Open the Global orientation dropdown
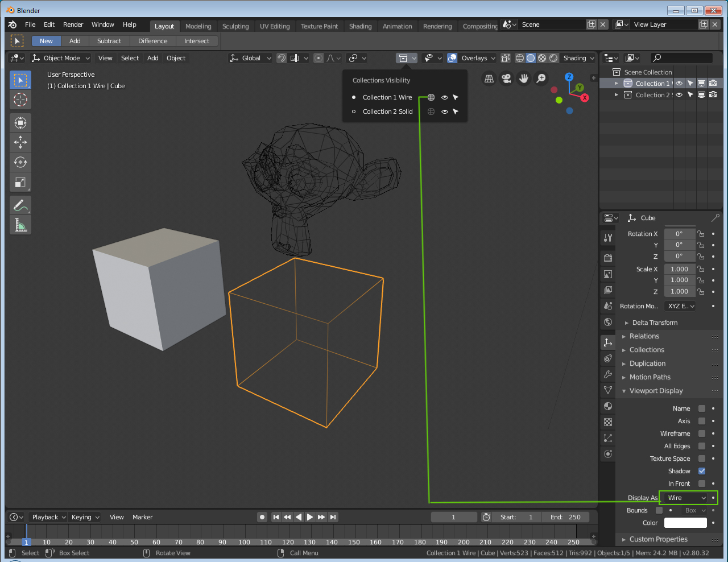Screen dimensions: 728x562 (250, 58)
